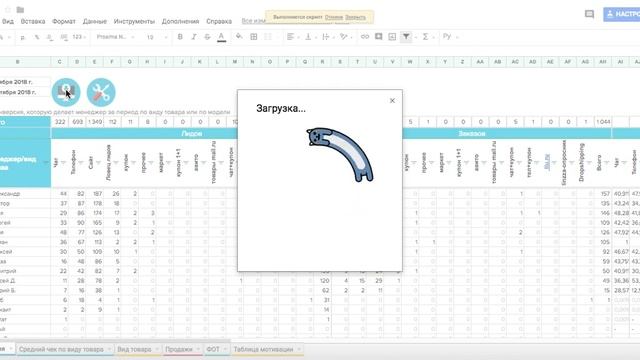Click the blue share access button
Image resolution: width=640 pixels, height=360 pixels.
click(x=622, y=14)
